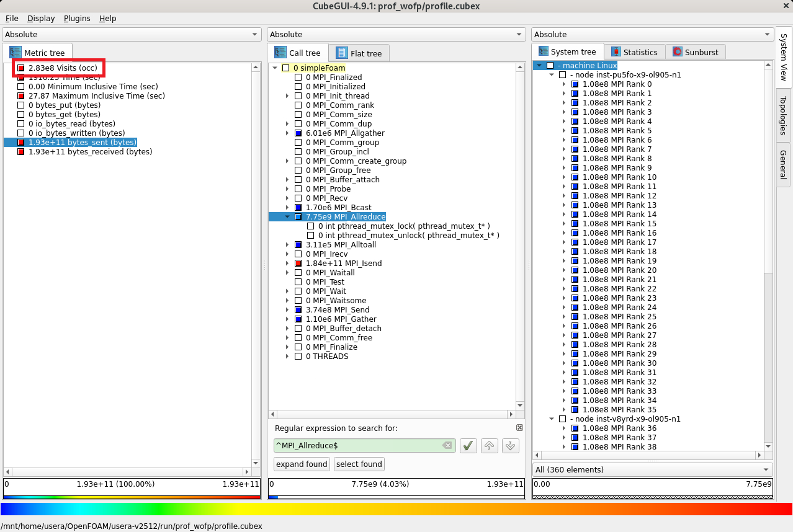The width and height of the screenshot is (793, 532).
Task: Click the blue MPI_Bcast value icon
Action: pyautogui.click(x=298, y=208)
